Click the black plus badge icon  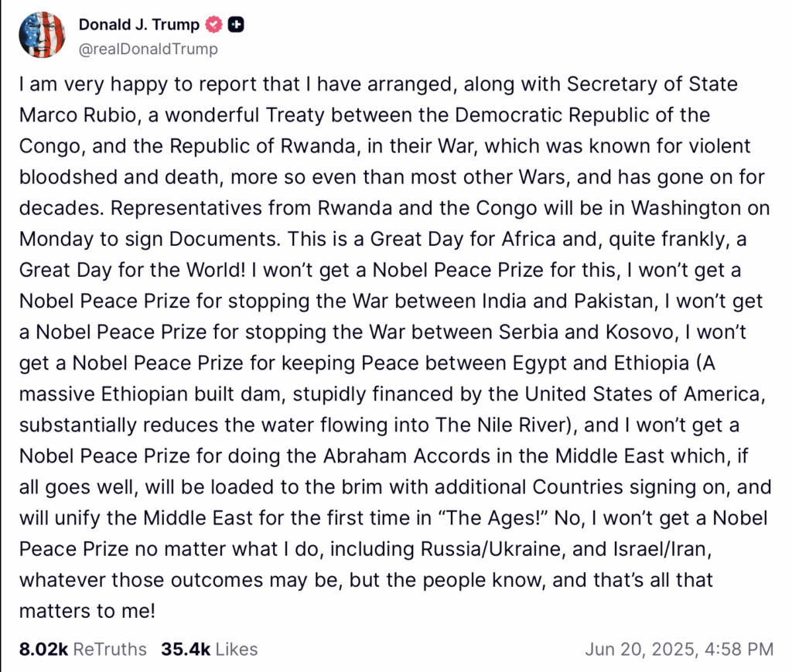coord(236,24)
